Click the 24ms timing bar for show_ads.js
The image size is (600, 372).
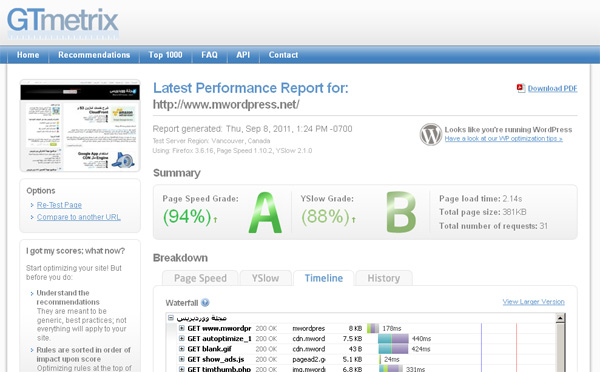click(x=380, y=359)
